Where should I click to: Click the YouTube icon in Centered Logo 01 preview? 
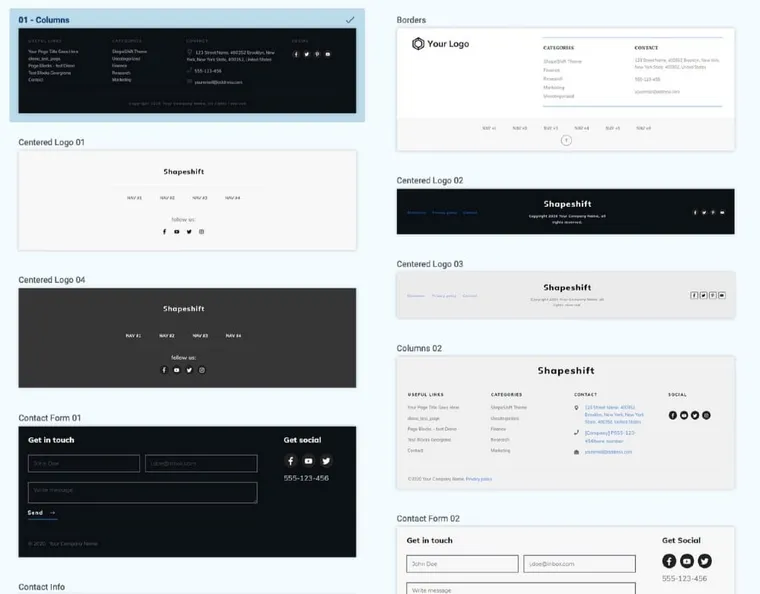tap(176, 232)
